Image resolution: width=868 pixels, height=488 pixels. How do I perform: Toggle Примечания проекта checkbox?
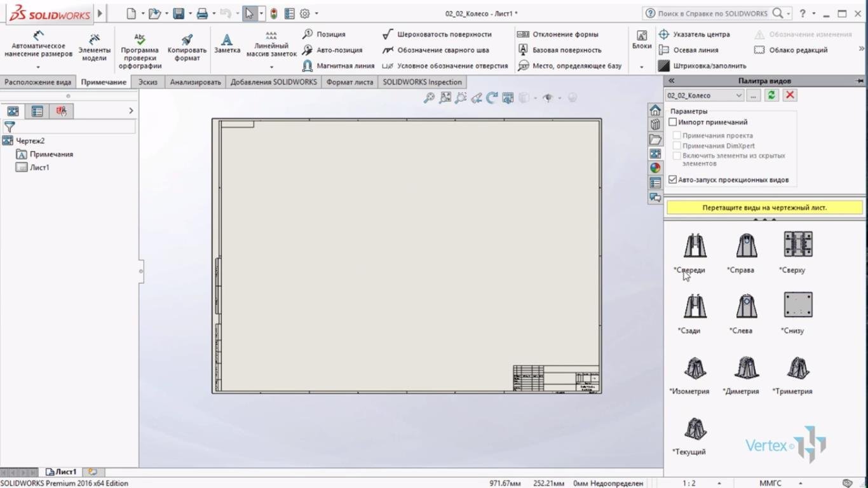click(x=677, y=135)
